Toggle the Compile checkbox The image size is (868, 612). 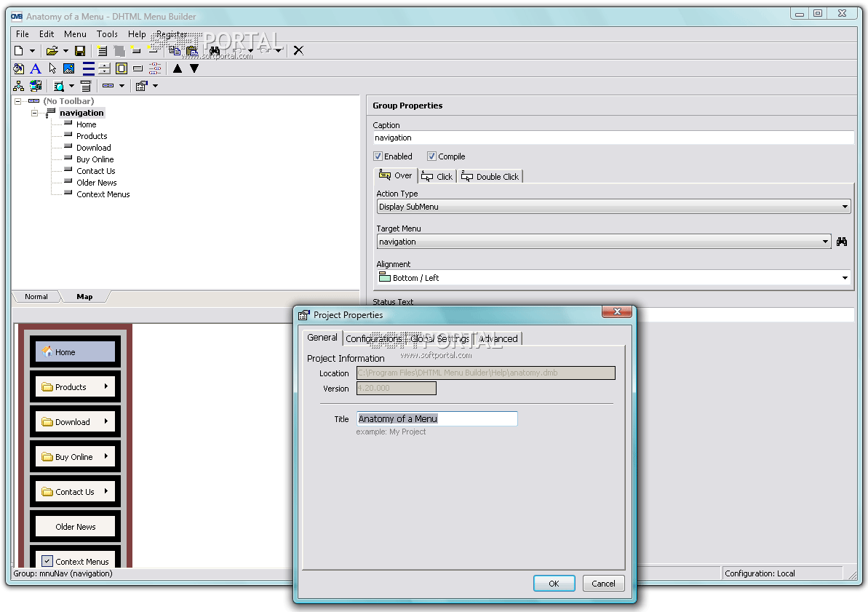coord(431,156)
